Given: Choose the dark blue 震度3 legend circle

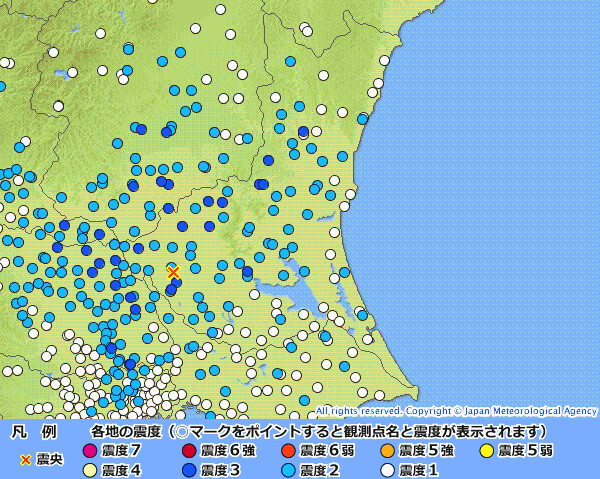Looking at the screenshot, I should coord(189,470).
